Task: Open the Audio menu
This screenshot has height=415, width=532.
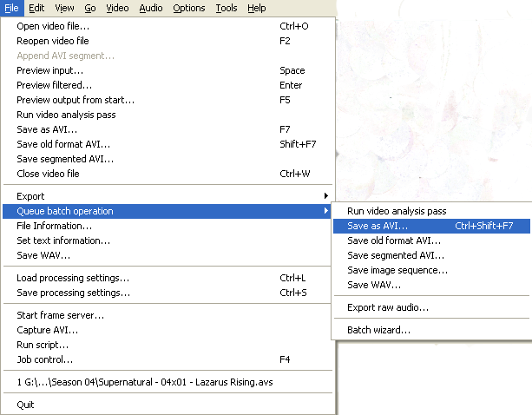Action: coord(151,8)
